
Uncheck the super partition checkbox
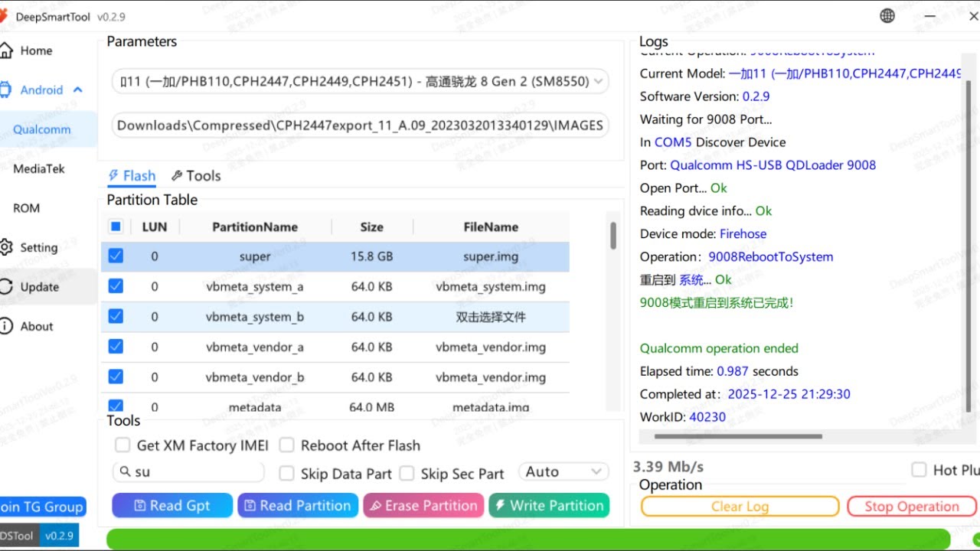pos(116,256)
